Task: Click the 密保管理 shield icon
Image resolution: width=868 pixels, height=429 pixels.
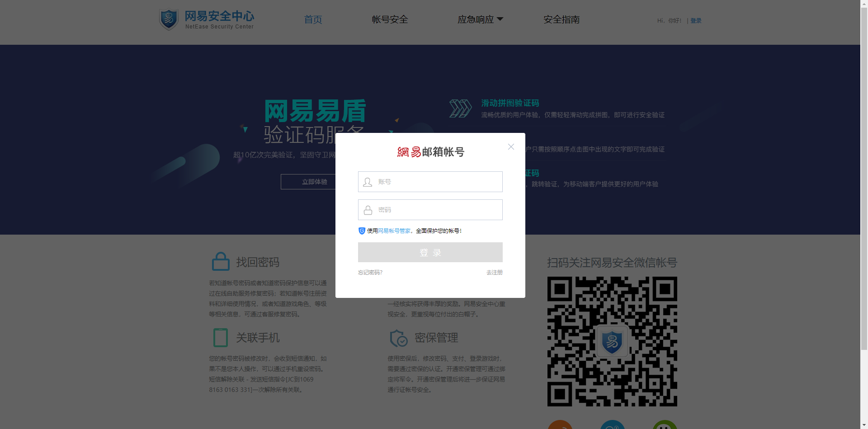Action: point(399,338)
